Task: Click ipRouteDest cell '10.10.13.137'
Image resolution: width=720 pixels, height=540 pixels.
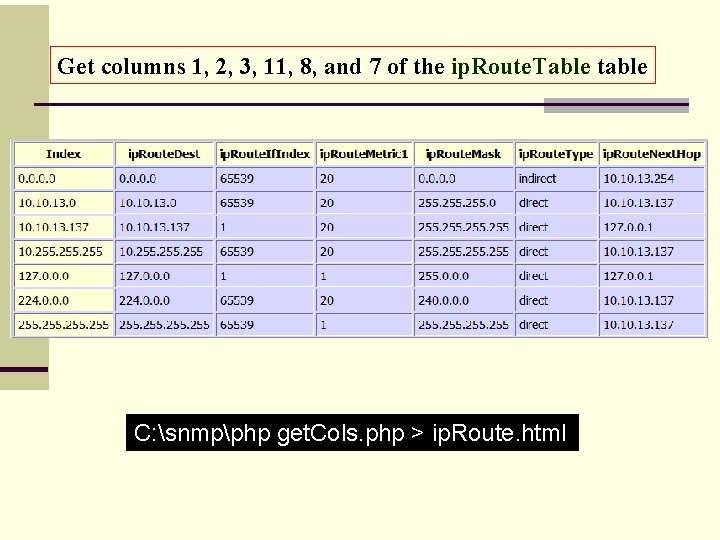Action: pos(164,227)
